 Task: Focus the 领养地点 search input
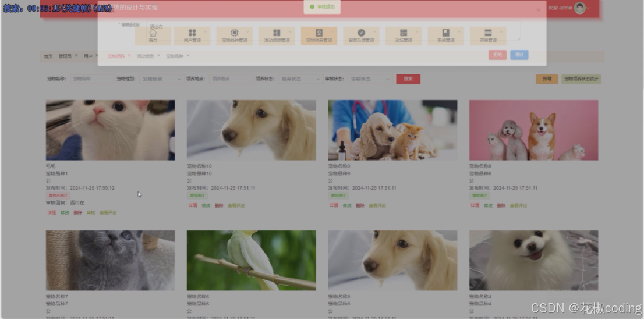click(x=232, y=79)
